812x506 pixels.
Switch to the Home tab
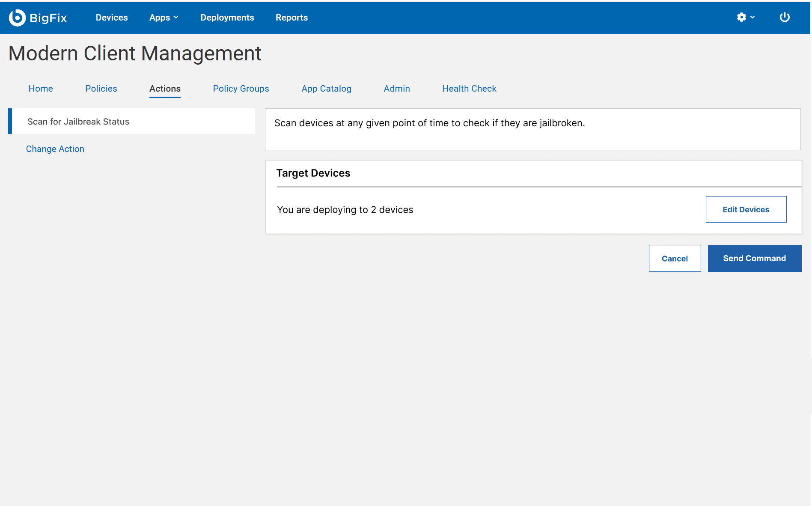coord(41,89)
